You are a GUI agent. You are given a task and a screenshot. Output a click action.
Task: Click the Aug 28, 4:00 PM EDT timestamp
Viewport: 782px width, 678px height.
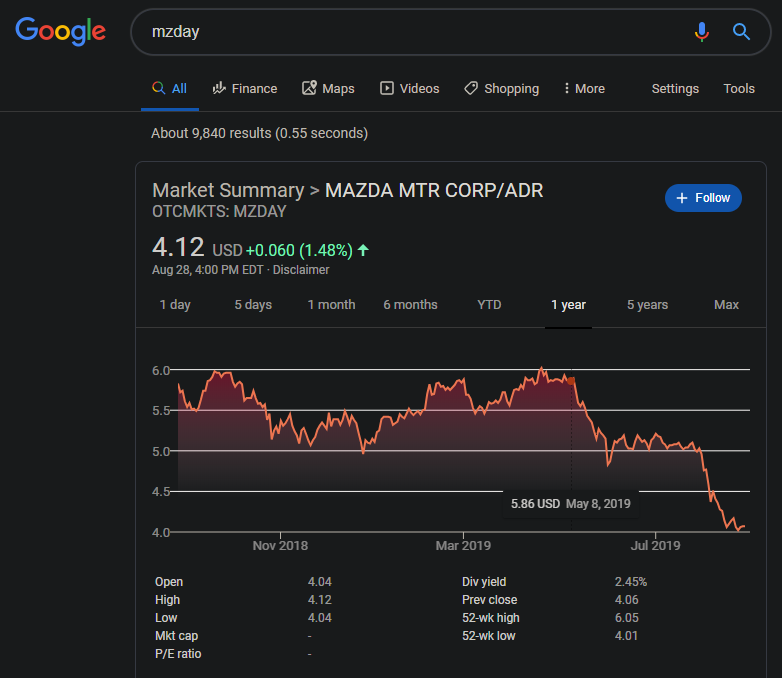(207, 270)
